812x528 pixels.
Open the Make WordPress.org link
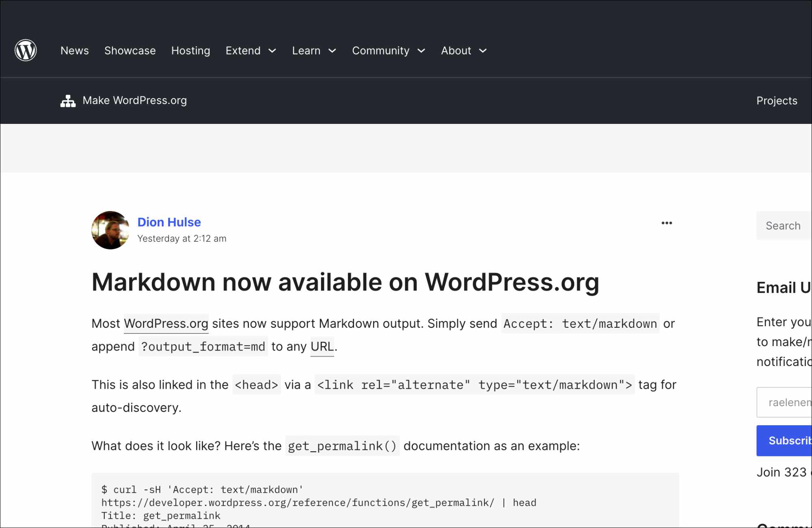point(135,100)
